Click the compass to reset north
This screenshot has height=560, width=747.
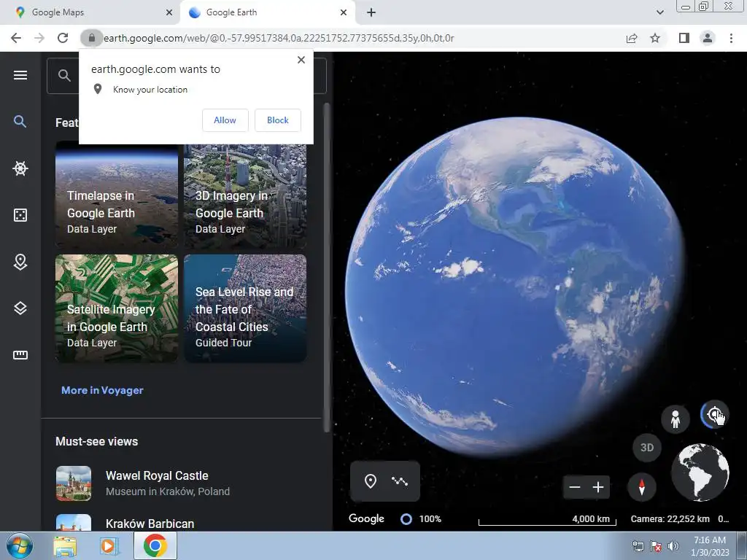point(641,486)
